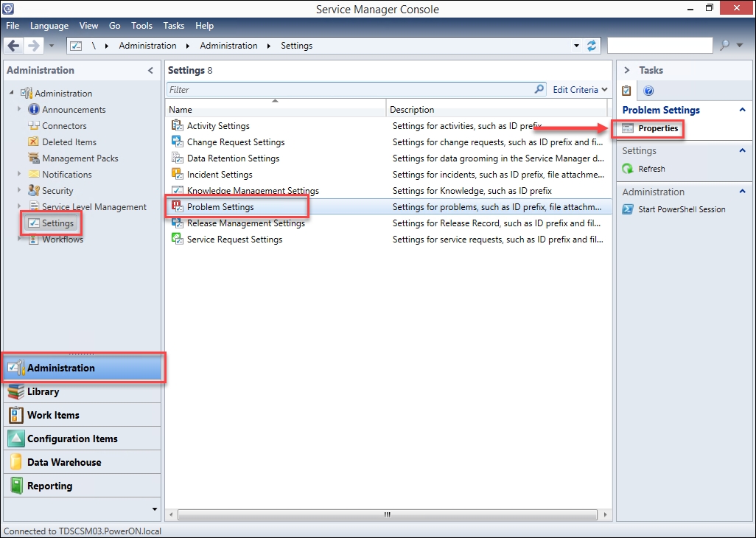Click the Announcements icon in the tree
The width and height of the screenshot is (756, 538).
[x=34, y=109]
